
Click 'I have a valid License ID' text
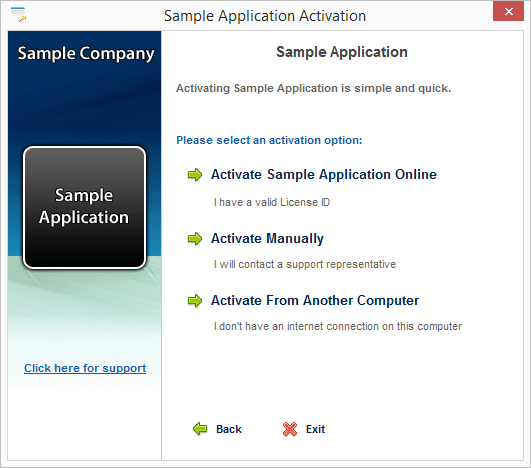click(272, 202)
